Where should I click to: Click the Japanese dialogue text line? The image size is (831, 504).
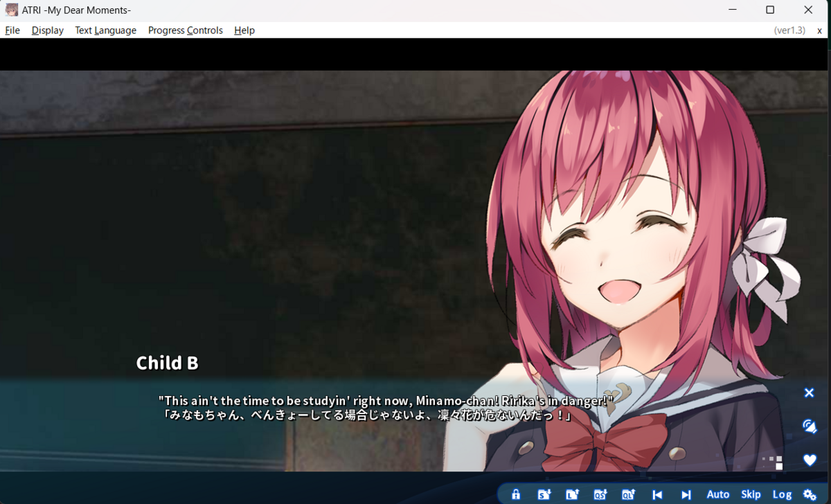[368, 415]
